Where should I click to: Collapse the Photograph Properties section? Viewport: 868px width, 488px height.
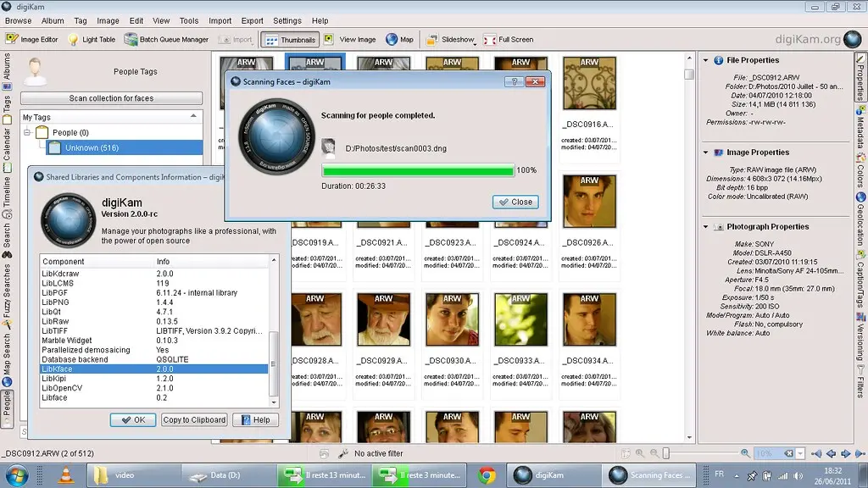(706, 226)
